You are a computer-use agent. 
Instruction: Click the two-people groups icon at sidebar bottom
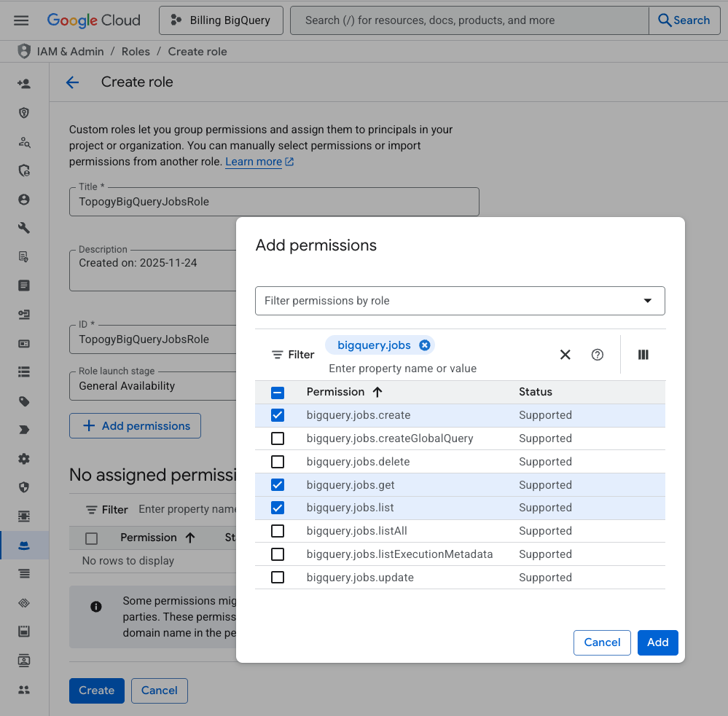(x=23, y=690)
